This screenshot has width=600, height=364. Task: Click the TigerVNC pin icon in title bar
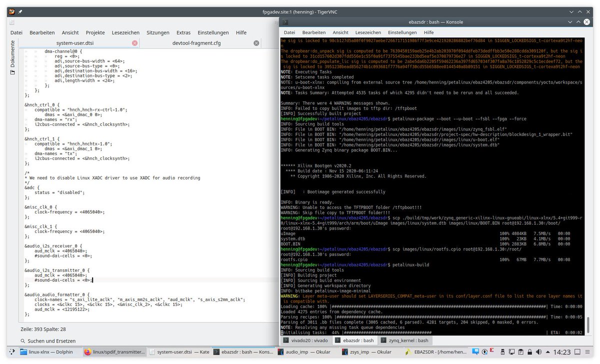point(20,10)
